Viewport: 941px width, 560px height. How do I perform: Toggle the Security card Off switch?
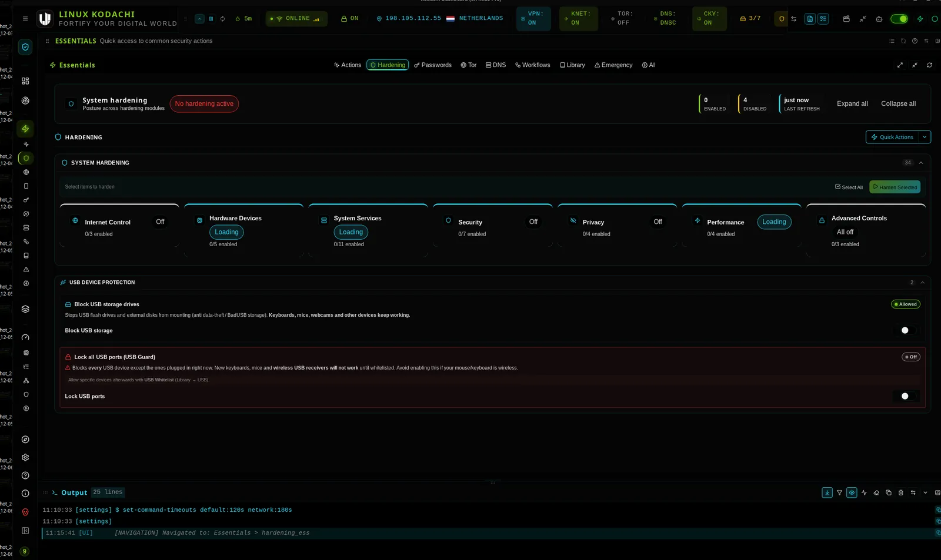(533, 222)
